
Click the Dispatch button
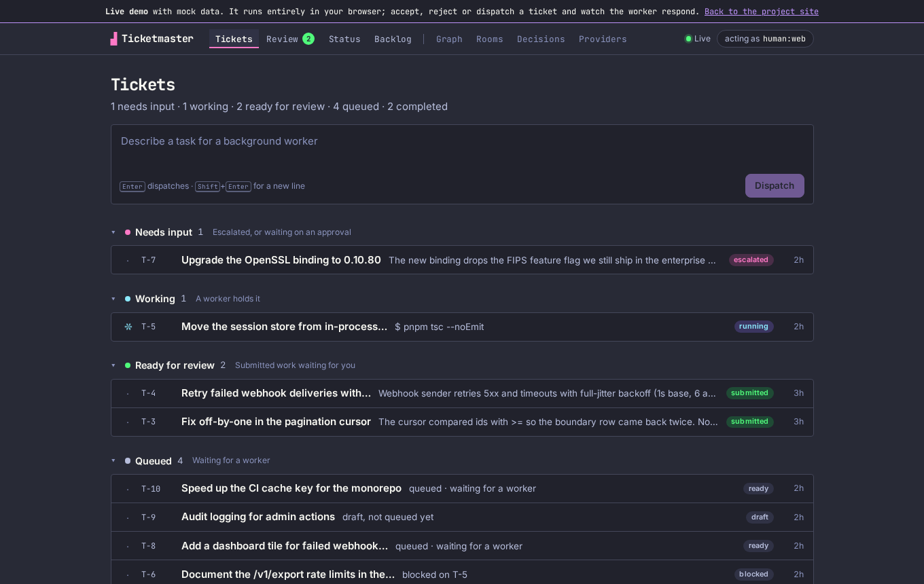[775, 185]
